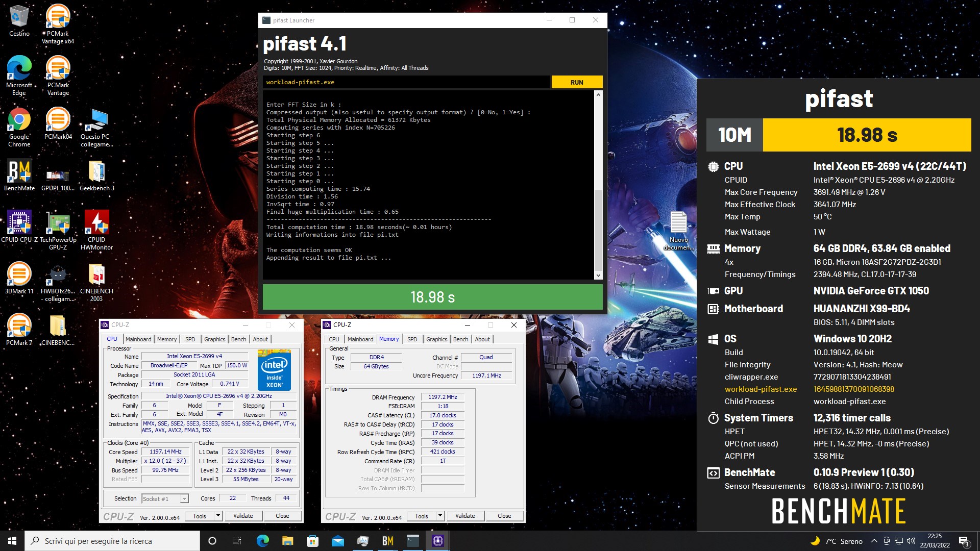Open Windows Start menu
The width and height of the screenshot is (980, 551).
pyautogui.click(x=12, y=541)
